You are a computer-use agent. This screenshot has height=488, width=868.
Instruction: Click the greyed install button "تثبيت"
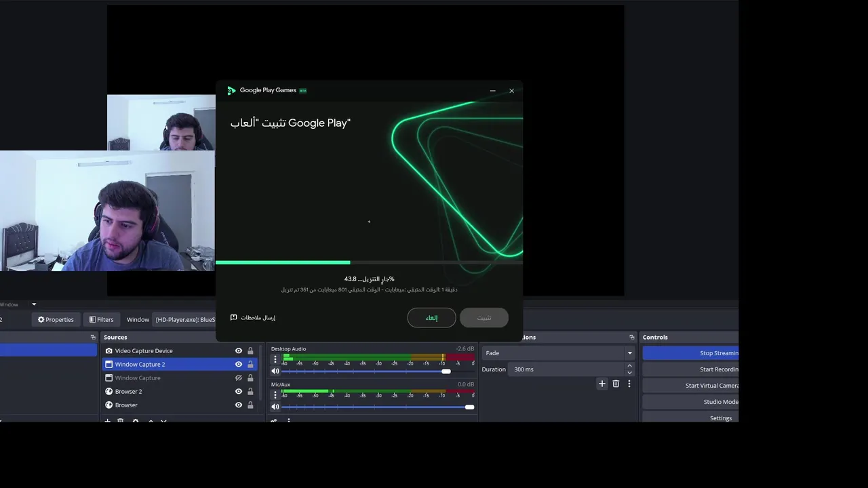pos(484,318)
